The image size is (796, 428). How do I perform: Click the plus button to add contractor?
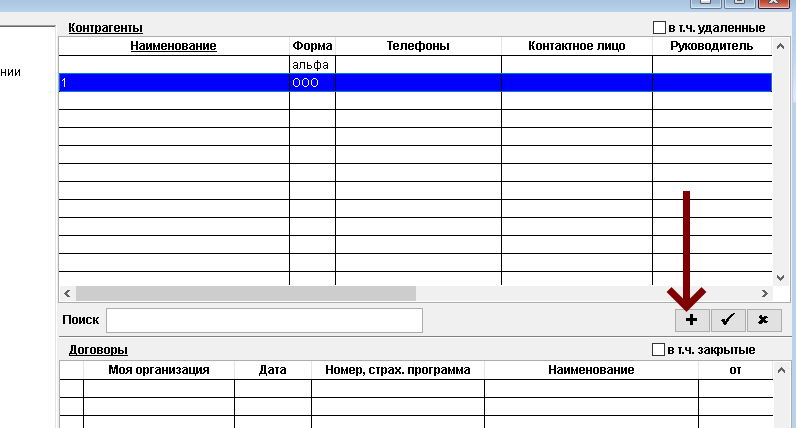pos(691,320)
